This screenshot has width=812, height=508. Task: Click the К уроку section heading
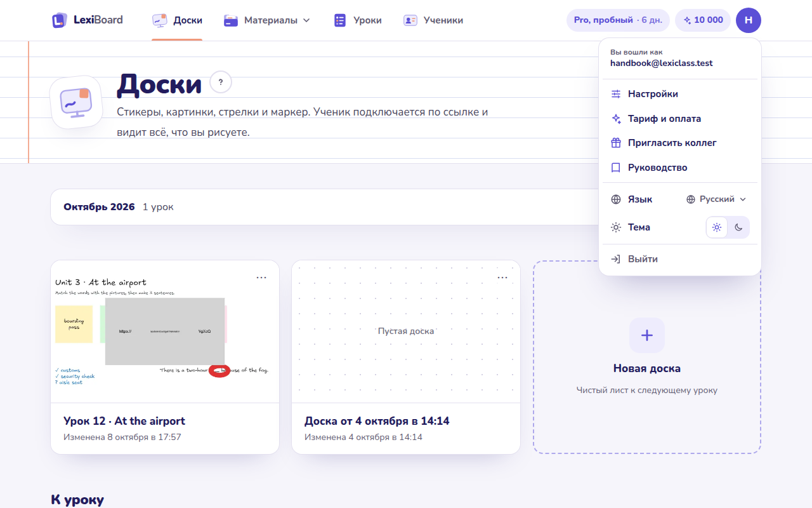pyautogui.click(x=77, y=500)
